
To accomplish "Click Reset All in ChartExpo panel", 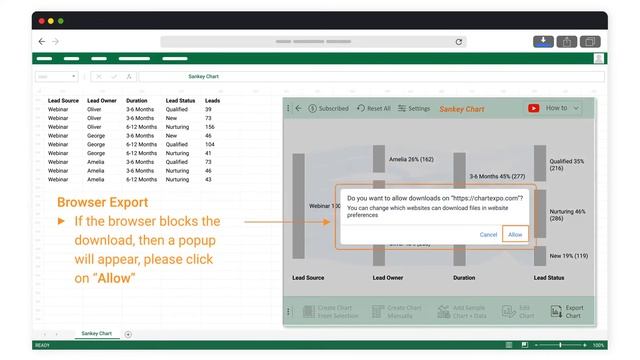I will pyautogui.click(x=373, y=108).
